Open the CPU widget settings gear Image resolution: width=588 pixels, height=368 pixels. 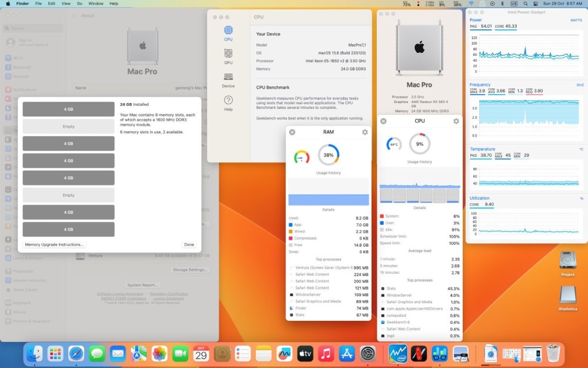coord(456,121)
